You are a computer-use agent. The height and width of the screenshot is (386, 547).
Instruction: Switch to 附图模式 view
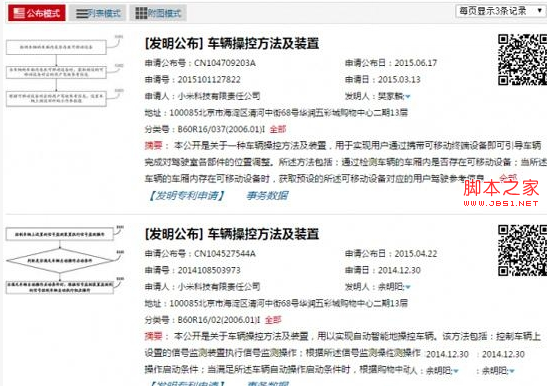158,13
